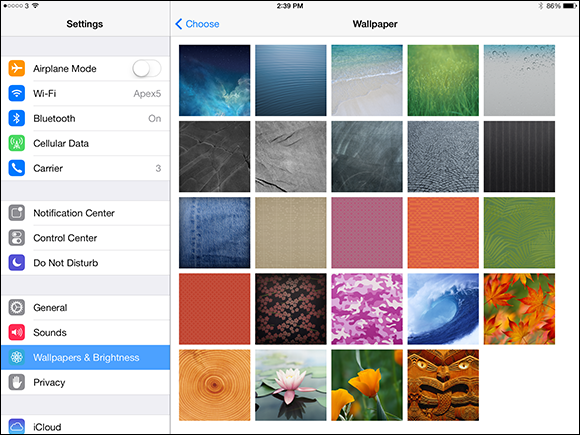
Task: Open the Privacy hand icon
Action: pos(17,382)
